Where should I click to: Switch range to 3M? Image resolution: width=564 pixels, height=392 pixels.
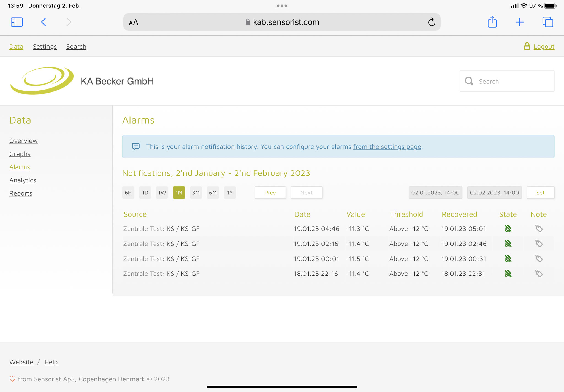[196, 193]
